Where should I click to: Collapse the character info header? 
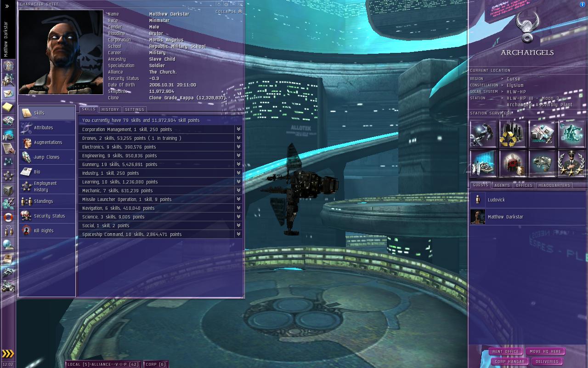coord(229,11)
